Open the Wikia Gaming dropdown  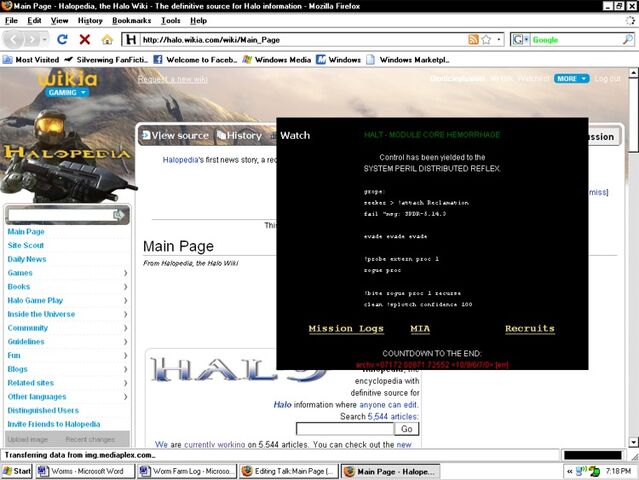click(66, 92)
